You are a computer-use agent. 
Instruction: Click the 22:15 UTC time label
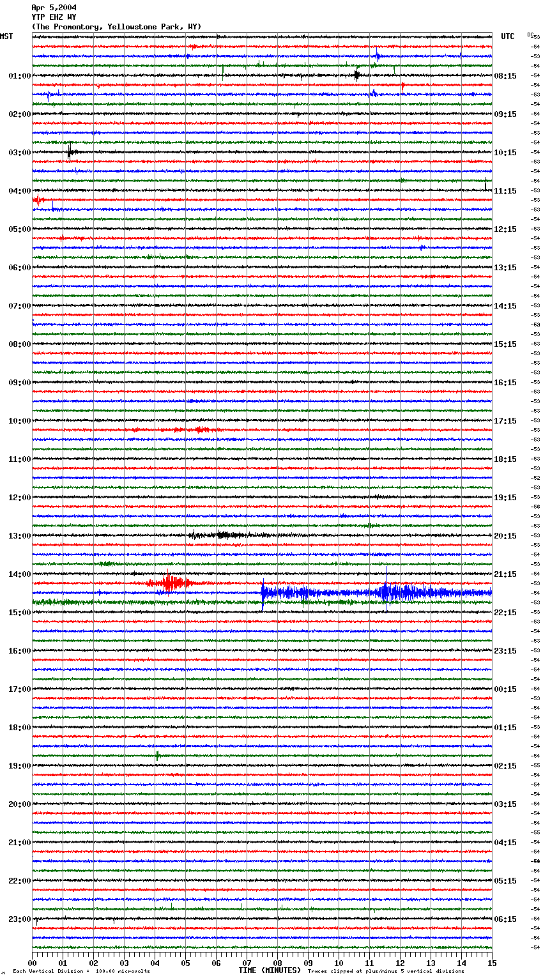coord(505,613)
